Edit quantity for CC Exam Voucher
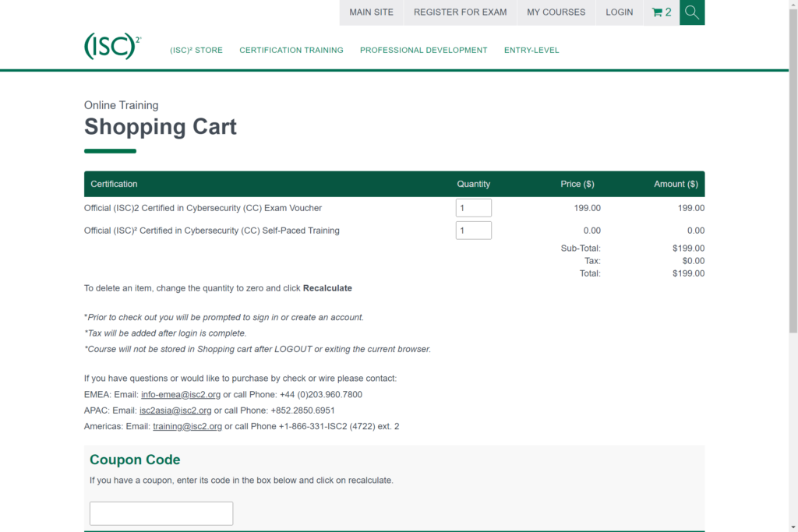The width and height of the screenshot is (798, 532). pyautogui.click(x=473, y=208)
